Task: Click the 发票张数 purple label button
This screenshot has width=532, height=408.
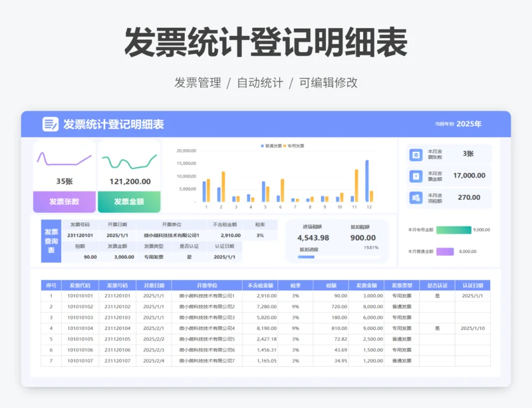Action: [65, 202]
